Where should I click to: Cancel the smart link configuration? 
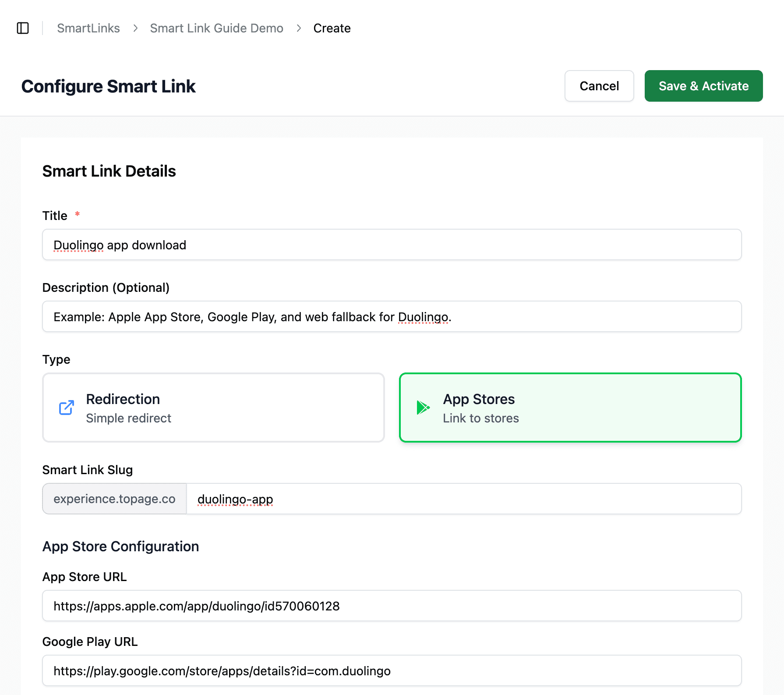click(x=599, y=86)
